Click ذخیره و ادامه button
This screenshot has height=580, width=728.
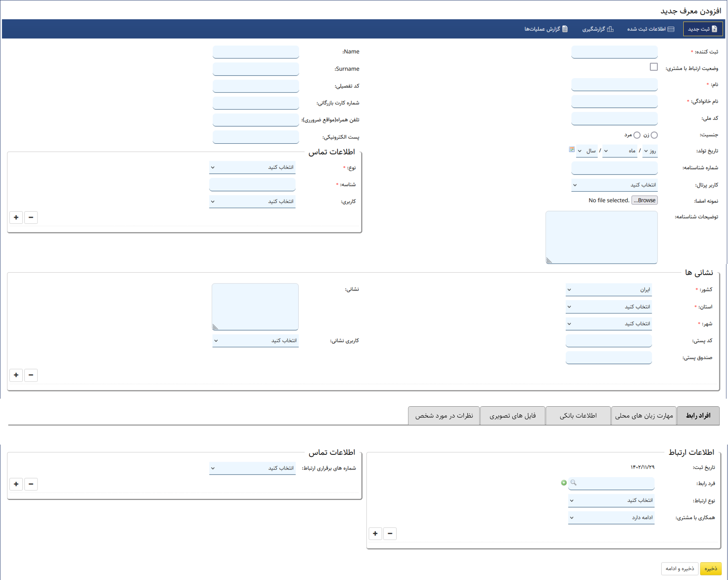click(x=680, y=568)
